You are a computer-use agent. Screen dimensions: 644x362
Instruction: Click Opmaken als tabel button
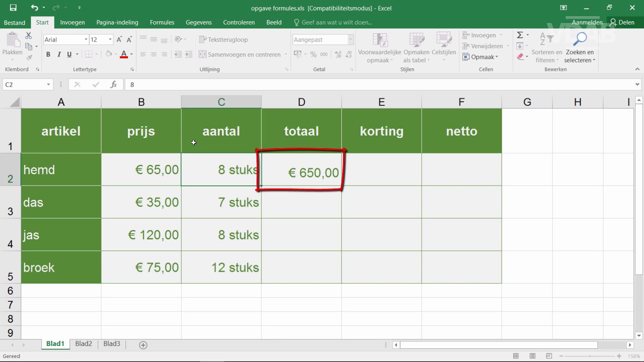click(x=417, y=48)
